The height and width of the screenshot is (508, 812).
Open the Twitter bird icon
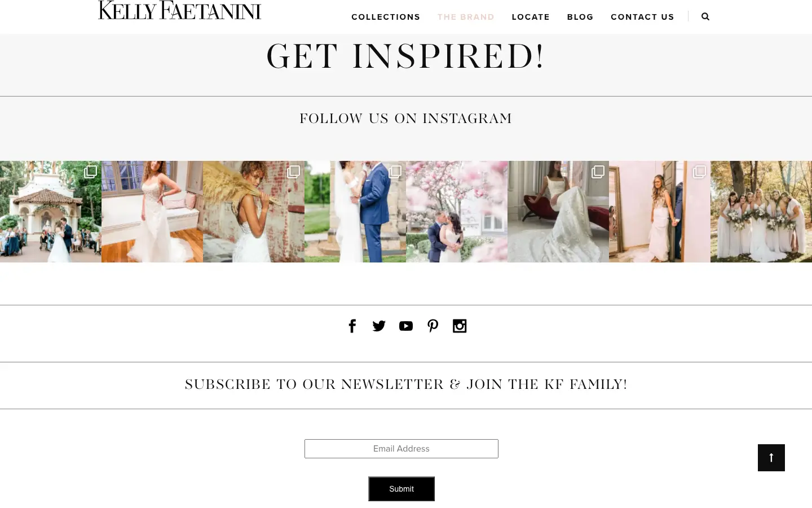click(x=379, y=326)
